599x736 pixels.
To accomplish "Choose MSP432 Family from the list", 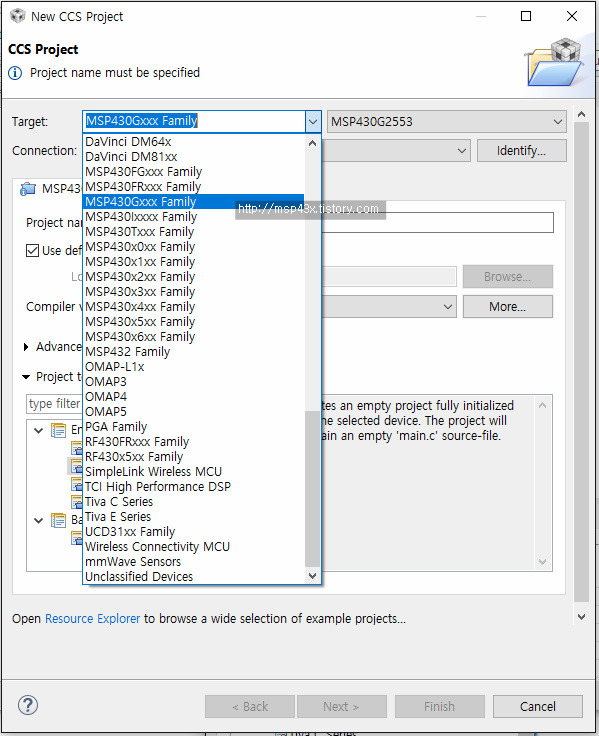I will coord(193,352).
